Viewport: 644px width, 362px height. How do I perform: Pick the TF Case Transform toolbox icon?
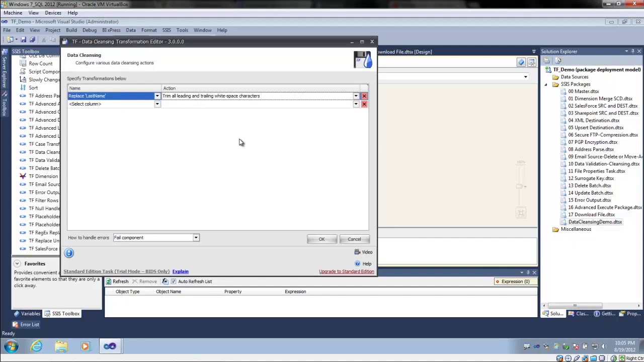23,144
